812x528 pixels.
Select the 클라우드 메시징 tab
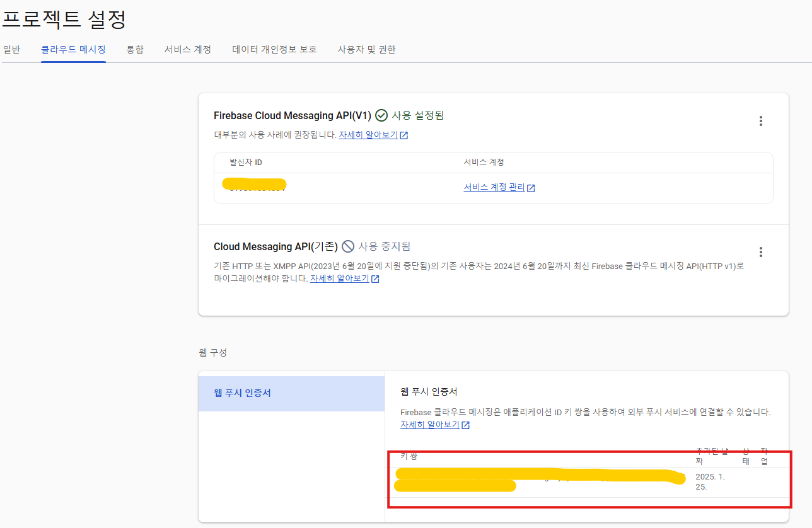pos(73,49)
